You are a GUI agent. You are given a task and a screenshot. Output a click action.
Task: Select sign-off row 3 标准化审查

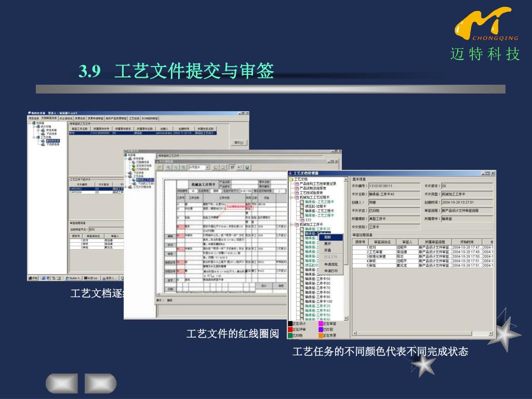coord(422,257)
